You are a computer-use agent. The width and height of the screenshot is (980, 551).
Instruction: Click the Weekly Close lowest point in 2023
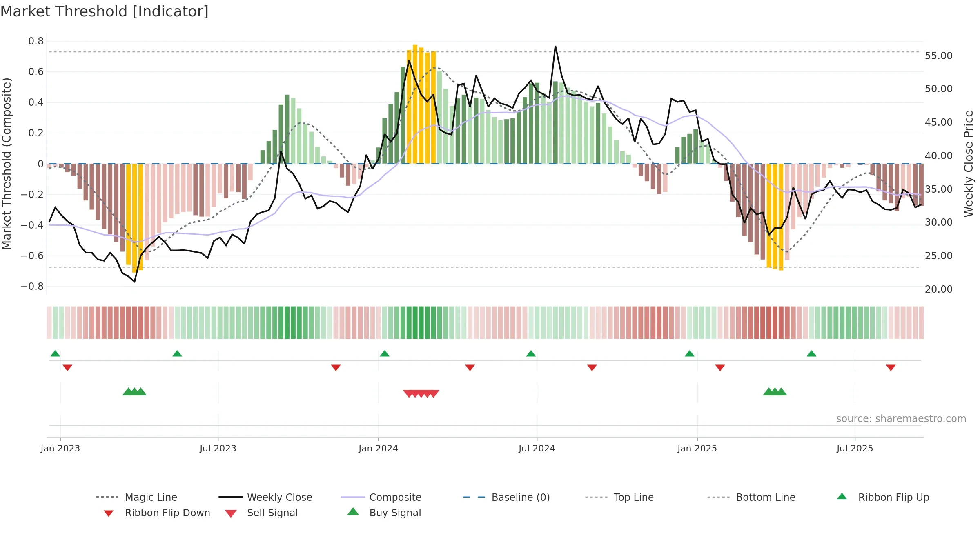134,282
